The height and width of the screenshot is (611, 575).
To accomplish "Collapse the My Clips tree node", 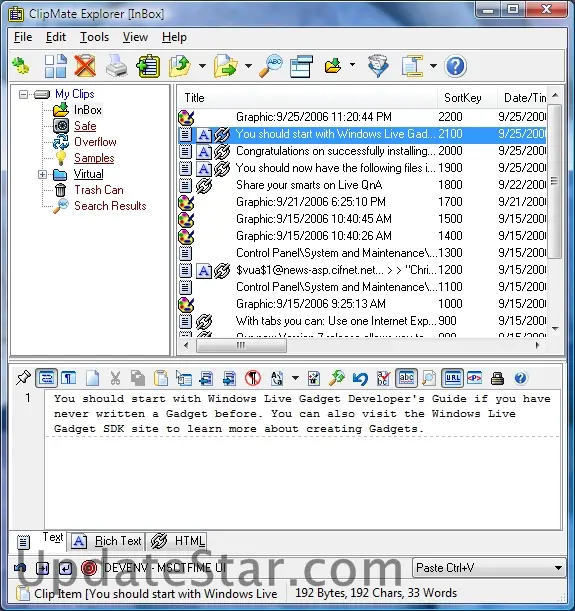I will click(23, 94).
